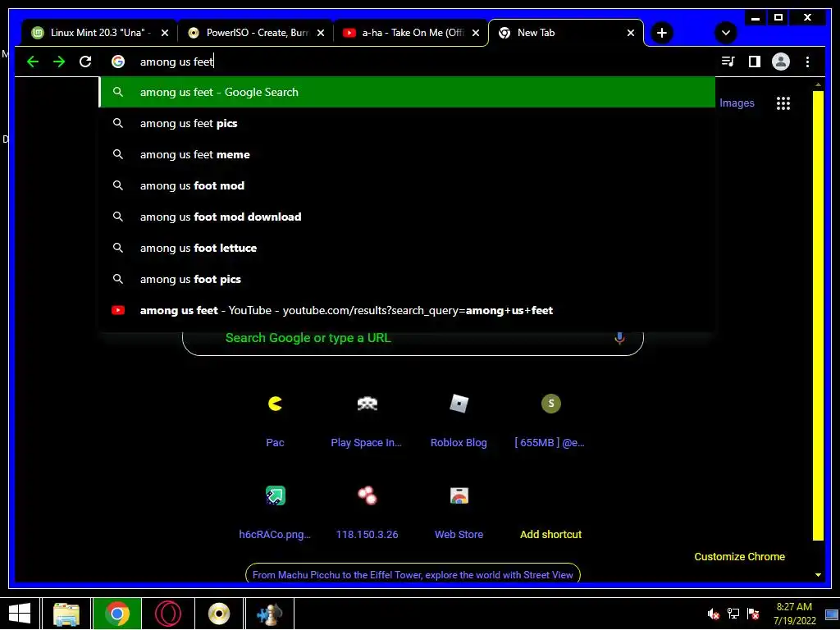Open the chess app on the taskbar
The height and width of the screenshot is (630, 840).
point(269,614)
